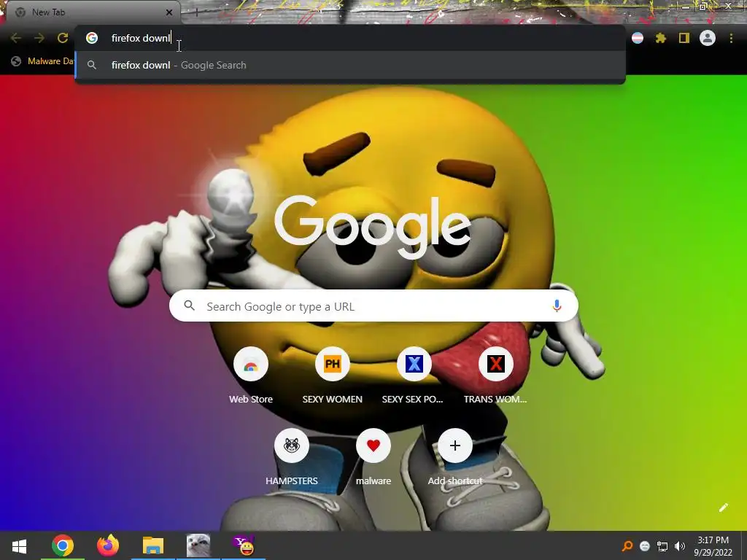This screenshot has height=560, width=747.
Task: Click the search icon beside the firefox downl suggestion
Action: coord(92,65)
